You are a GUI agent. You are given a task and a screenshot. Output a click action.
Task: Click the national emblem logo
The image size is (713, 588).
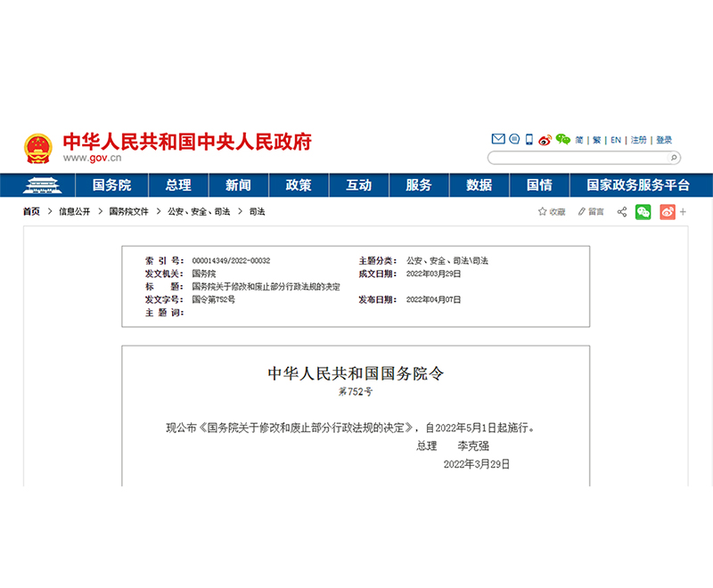click(38, 149)
